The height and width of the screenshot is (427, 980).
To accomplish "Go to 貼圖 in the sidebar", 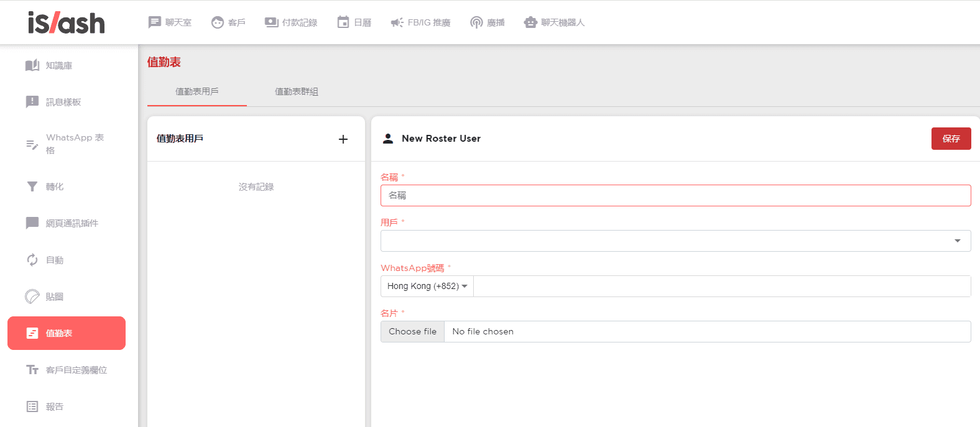I will 55,296.
